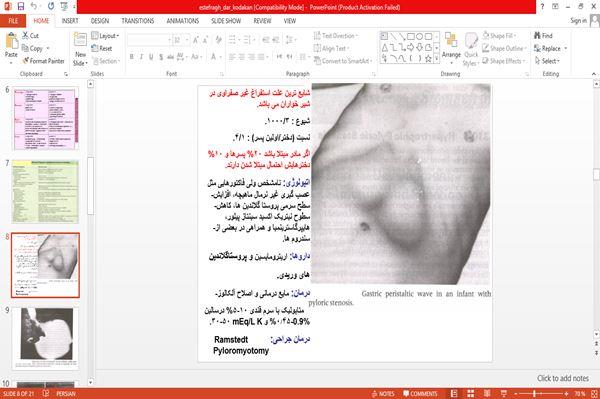Open the Text Direction dropdown

click(x=336, y=36)
